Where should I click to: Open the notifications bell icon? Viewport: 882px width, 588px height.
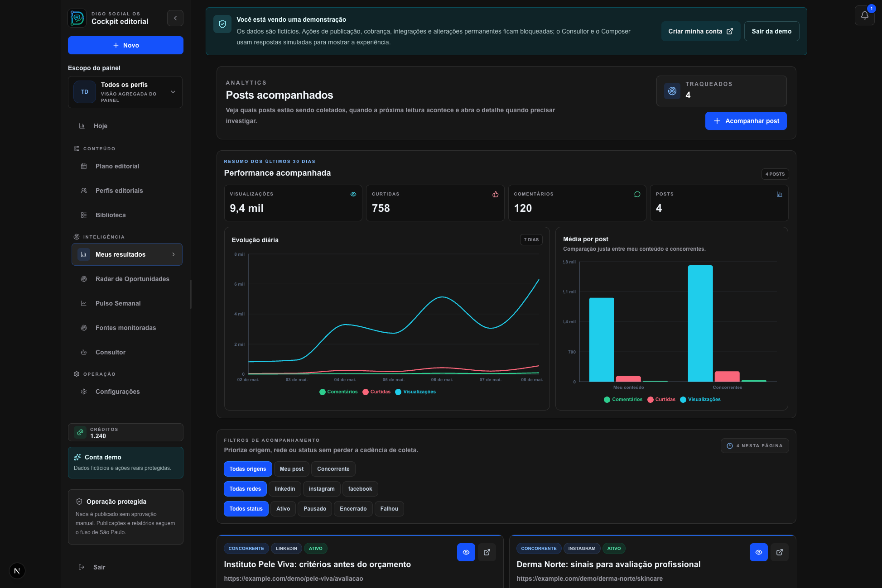864,15
